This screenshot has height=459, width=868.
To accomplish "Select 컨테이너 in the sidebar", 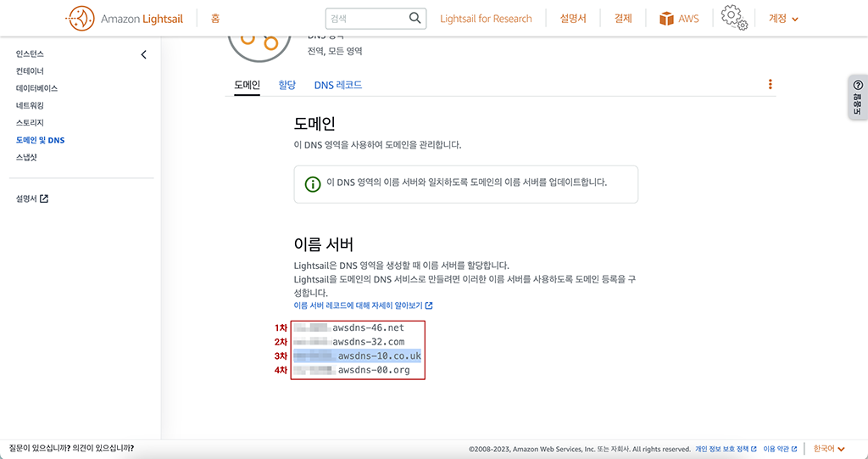I will (30, 71).
